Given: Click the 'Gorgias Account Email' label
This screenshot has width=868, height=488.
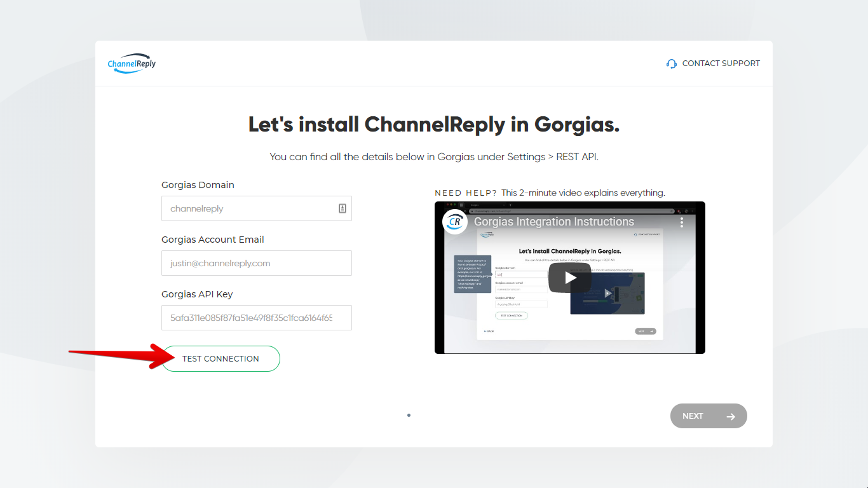Looking at the screenshot, I should coord(213,240).
